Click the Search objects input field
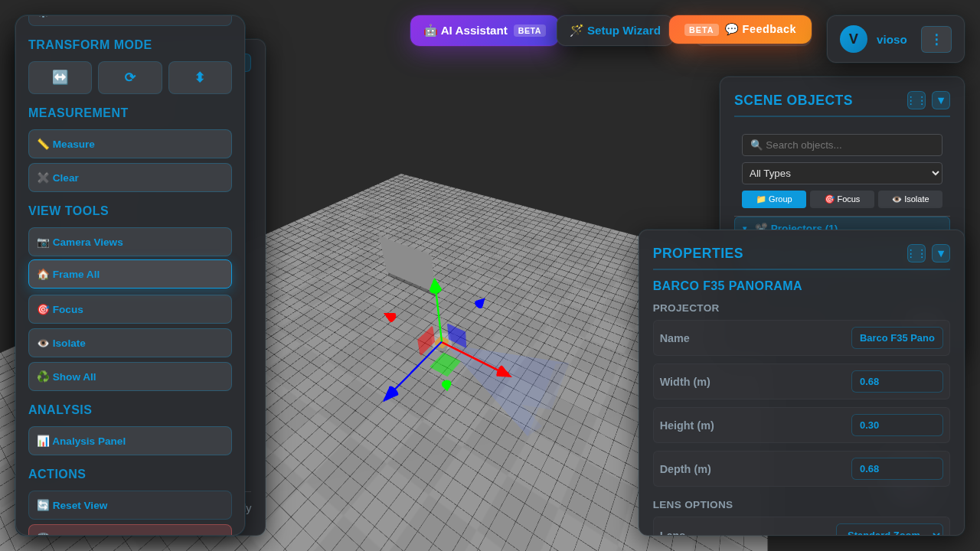The image size is (980, 551). (x=841, y=145)
